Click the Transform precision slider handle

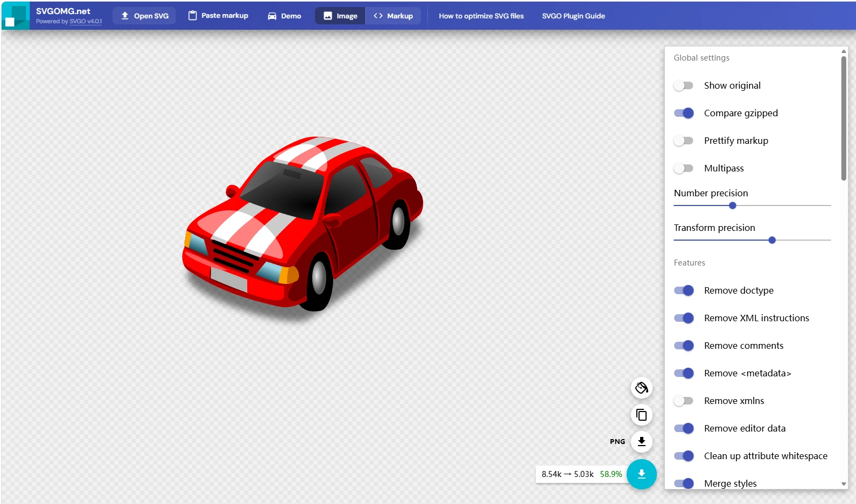pos(772,240)
